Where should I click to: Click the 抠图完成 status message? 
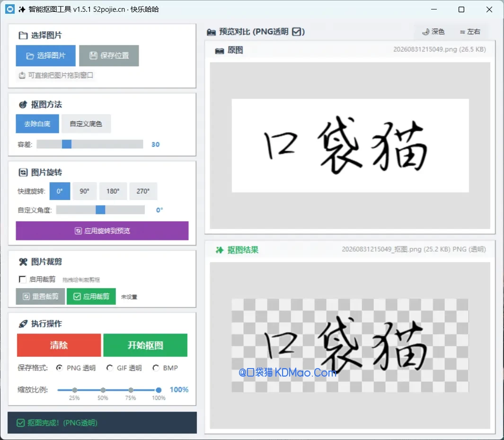(62, 423)
